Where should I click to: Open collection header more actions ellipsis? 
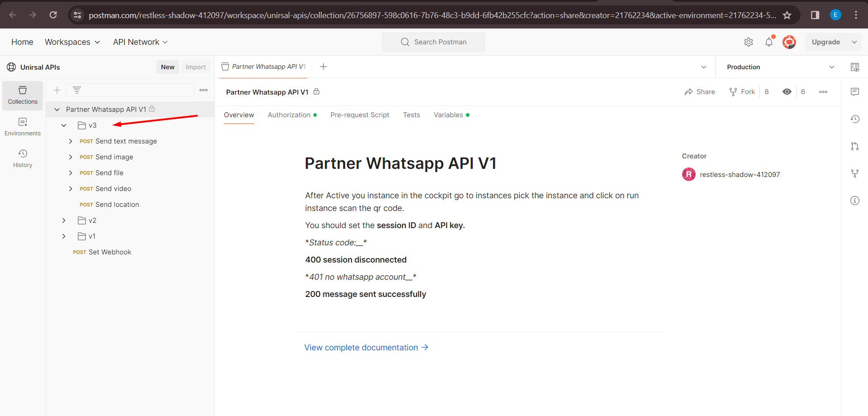823,92
